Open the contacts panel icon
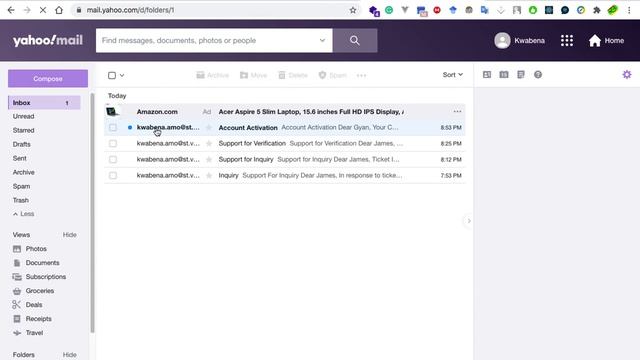Image resolution: width=640 pixels, height=360 pixels. tap(487, 75)
